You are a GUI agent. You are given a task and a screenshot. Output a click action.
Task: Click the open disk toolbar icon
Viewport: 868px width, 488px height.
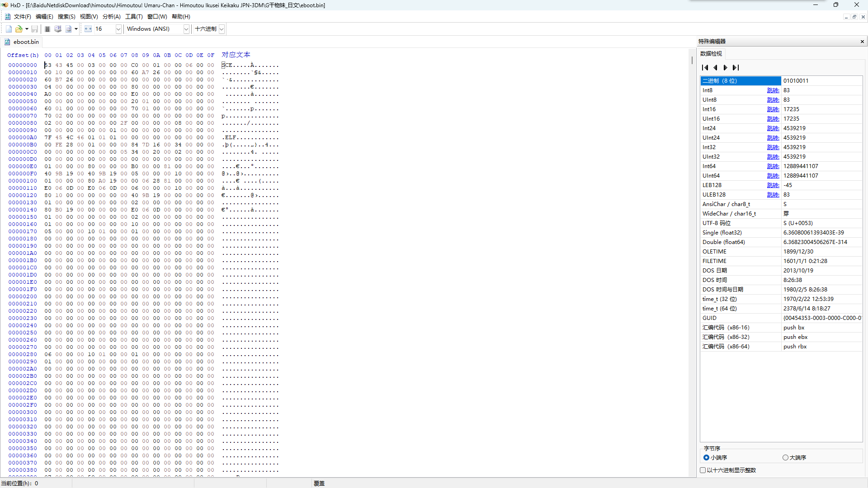click(58, 28)
